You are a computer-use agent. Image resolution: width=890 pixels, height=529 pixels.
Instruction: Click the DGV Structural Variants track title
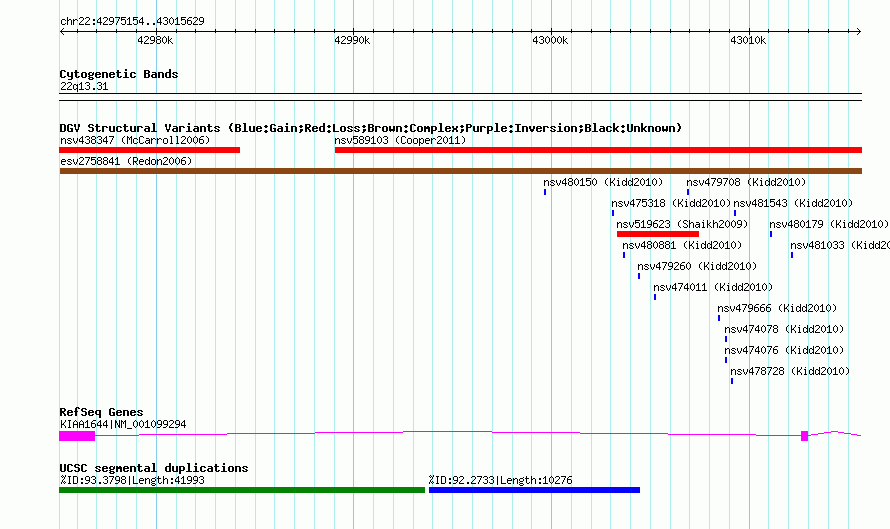point(371,128)
